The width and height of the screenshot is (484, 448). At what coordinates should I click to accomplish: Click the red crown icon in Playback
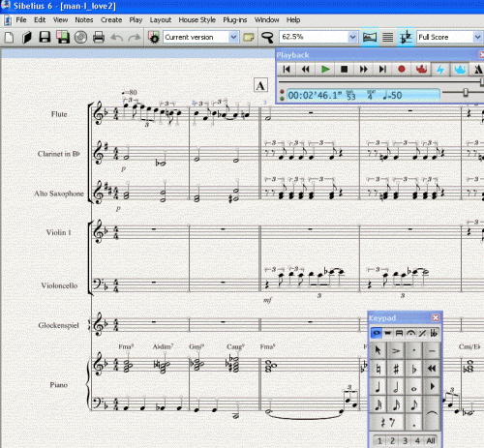pos(421,69)
